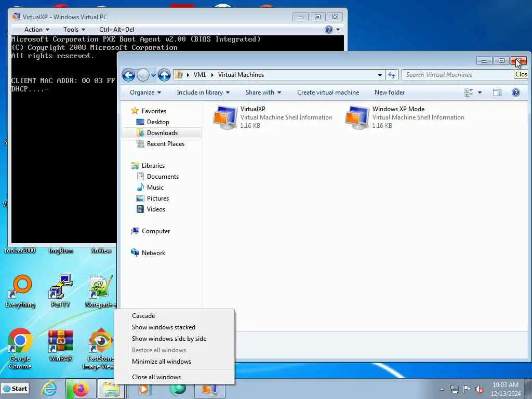Click the muted volume tray icon

pyautogui.click(x=480, y=390)
